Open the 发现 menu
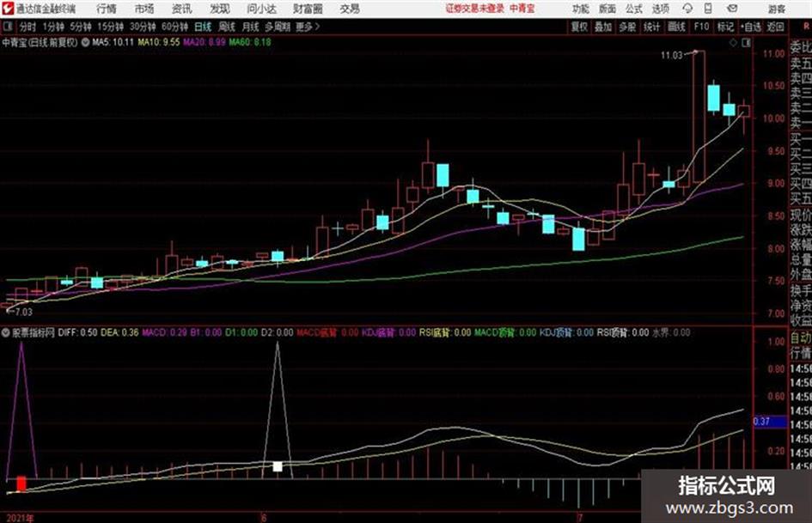This screenshot has height=523, width=812. [x=220, y=9]
